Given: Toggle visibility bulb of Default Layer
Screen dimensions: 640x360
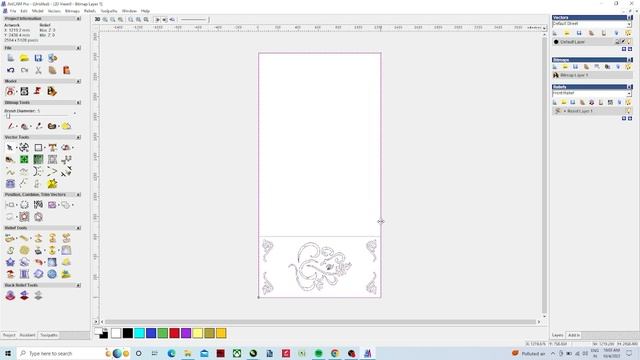Looking at the screenshot, I should (x=629, y=42).
